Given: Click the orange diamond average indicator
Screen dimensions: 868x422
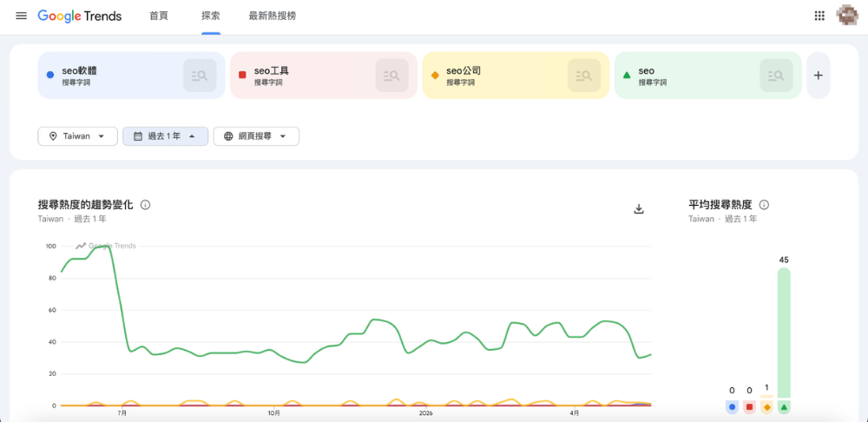Looking at the screenshot, I should click(766, 406).
